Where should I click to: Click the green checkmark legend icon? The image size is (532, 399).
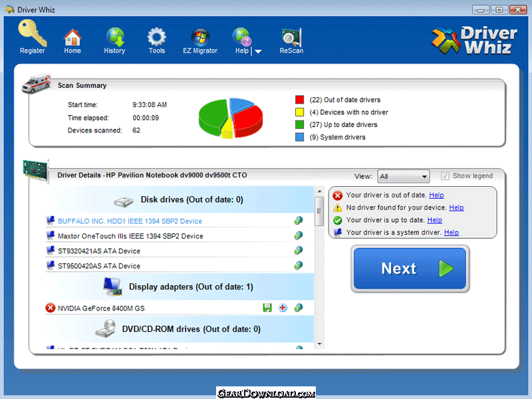[337, 220]
